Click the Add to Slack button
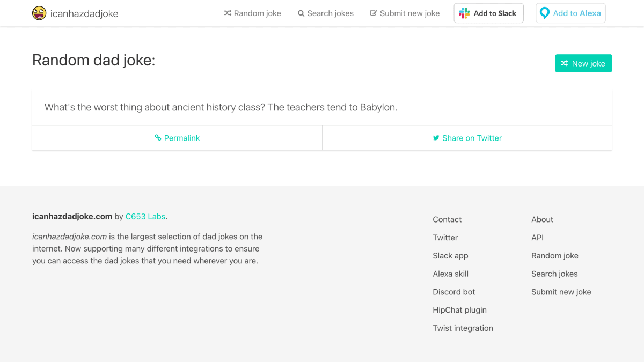644x362 pixels. (x=489, y=13)
